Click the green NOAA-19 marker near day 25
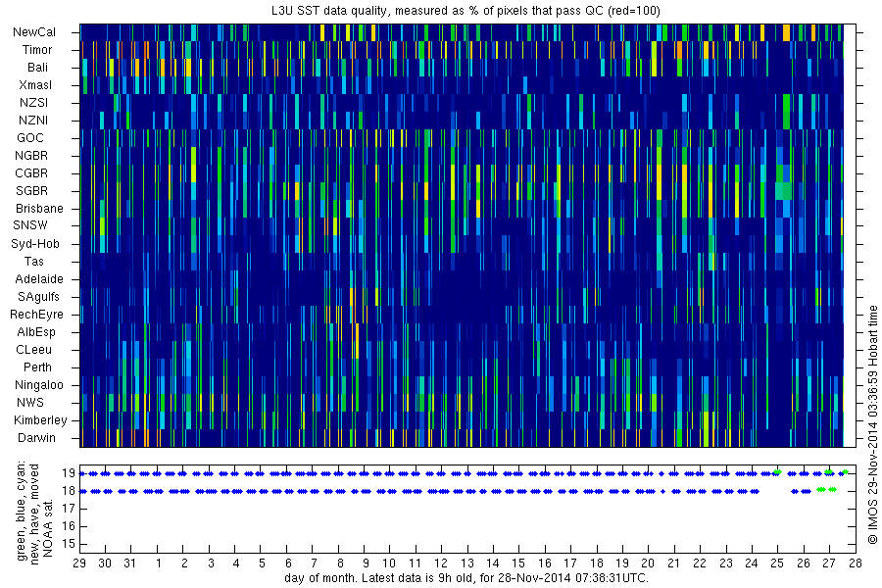Viewport: 882px width, 588px height. click(x=777, y=472)
